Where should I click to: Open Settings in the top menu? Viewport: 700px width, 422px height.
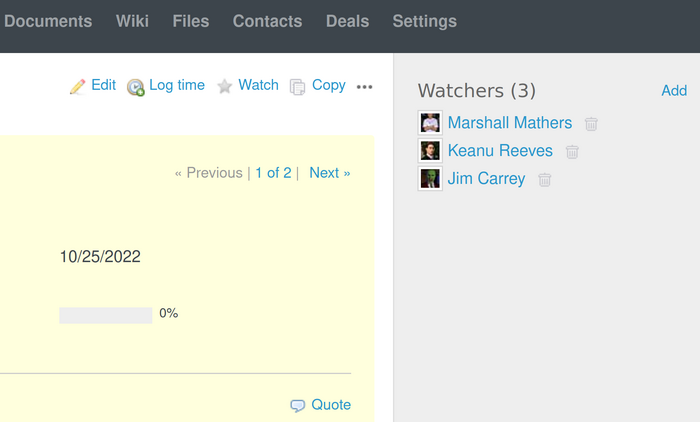point(424,21)
